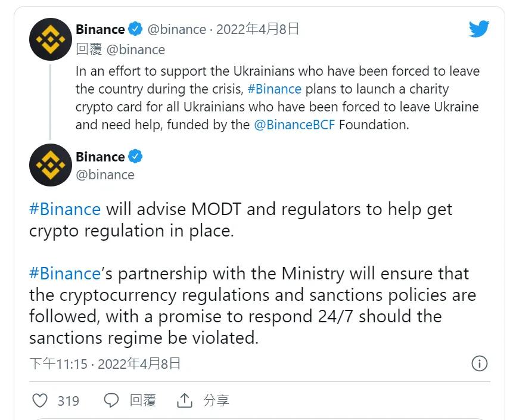510x420 pixels.
Task: Click the reply speech bubble icon
Action: 111,400
